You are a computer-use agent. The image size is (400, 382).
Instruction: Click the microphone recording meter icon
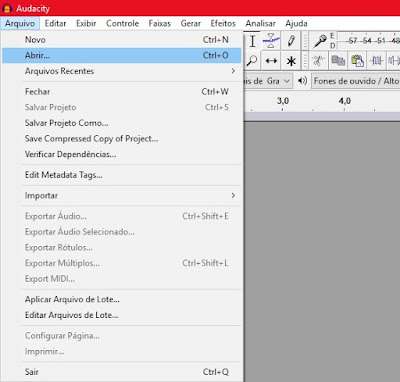[x=320, y=41]
